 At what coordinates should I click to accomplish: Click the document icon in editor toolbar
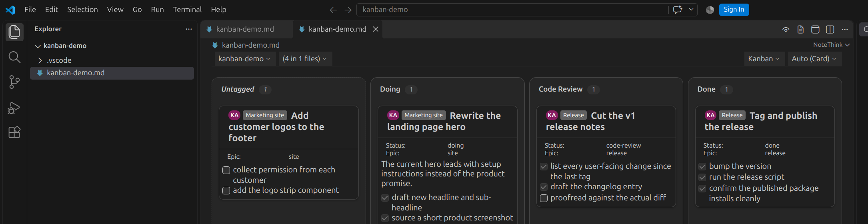800,30
